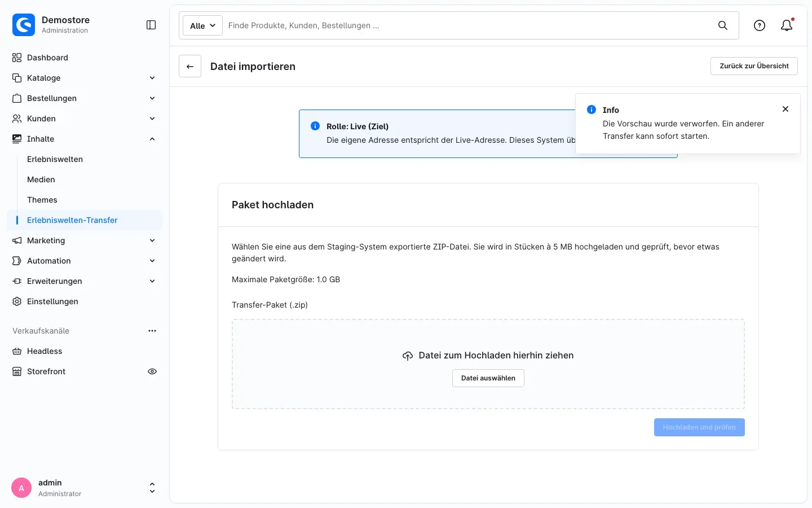Click the Marketing megaphone icon
812x508 pixels.
point(17,240)
